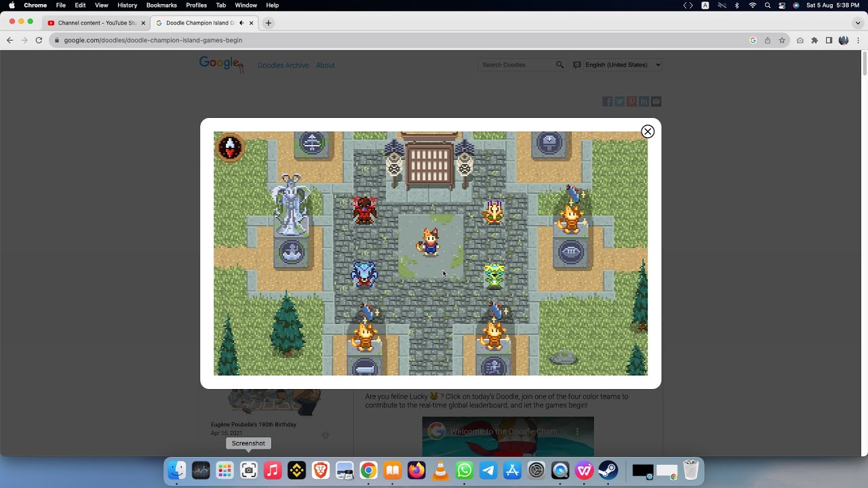
Task: Click the Bluetooth status icon
Action: click(737, 5)
